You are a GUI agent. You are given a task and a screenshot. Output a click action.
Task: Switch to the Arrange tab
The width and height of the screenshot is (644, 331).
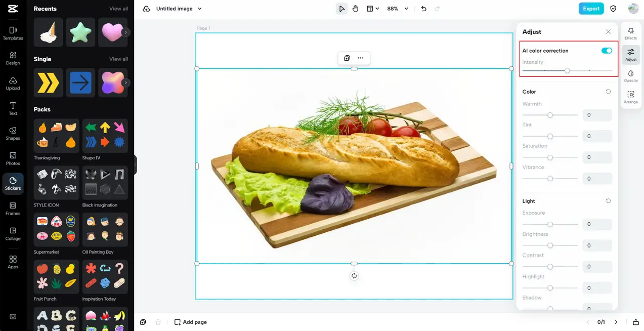(x=631, y=97)
